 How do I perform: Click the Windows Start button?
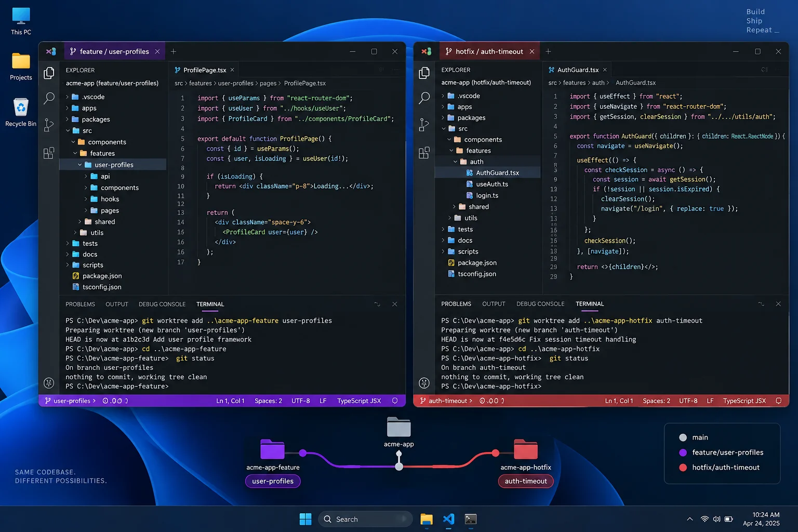tap(305, 519)
